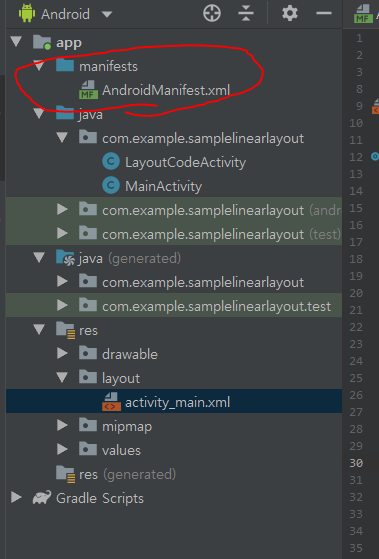
Task: Open the MainActivity class
Action: (x=163, y=186)
